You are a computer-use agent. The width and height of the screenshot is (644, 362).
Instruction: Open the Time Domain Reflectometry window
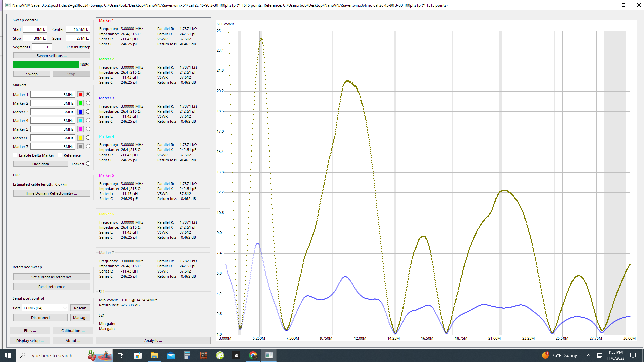(x=51, y=193)
